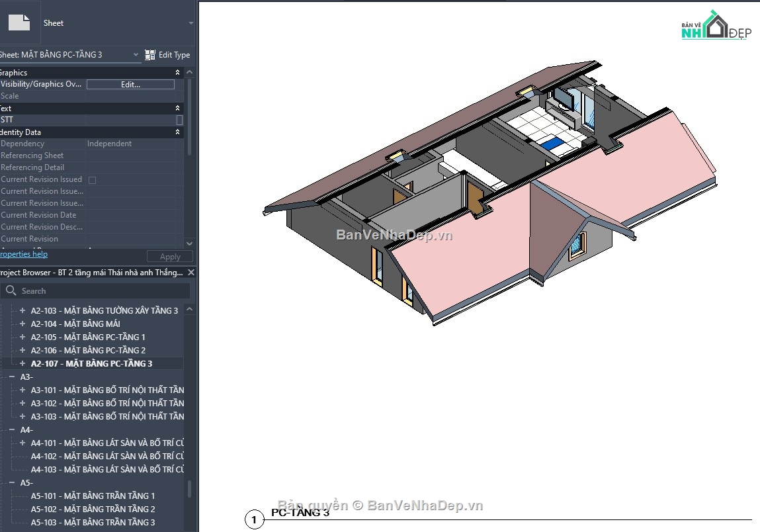
Task: Click the properties scrollbar down arrow
Action: click(190, 244)
